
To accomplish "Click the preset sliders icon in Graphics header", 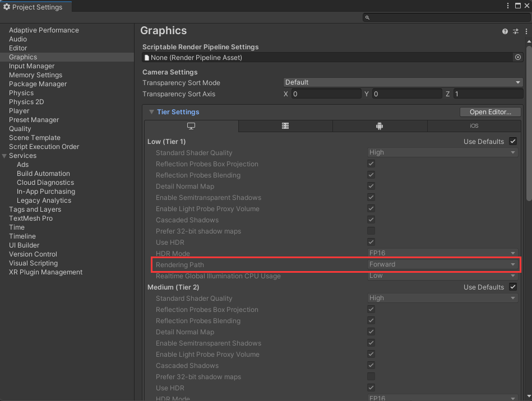I will click(515, 32).
